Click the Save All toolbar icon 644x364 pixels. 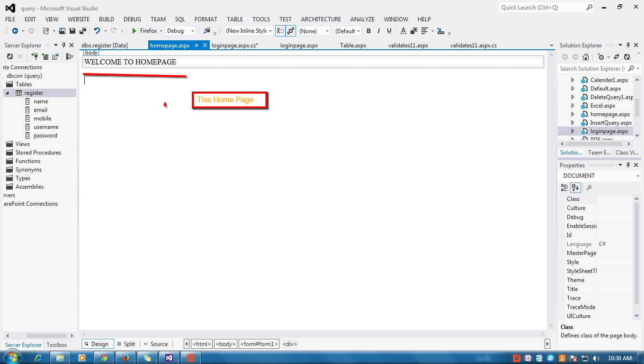tap(82, 31)
